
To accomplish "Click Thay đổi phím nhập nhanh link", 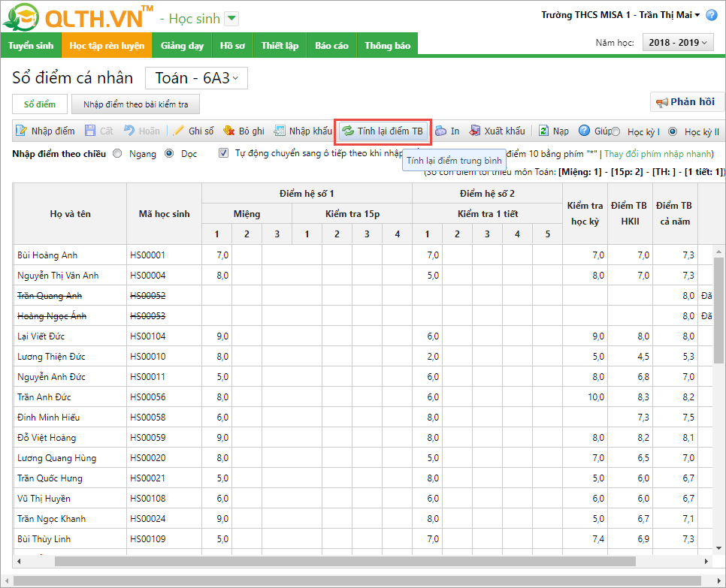I will click(x=658, y=153).
